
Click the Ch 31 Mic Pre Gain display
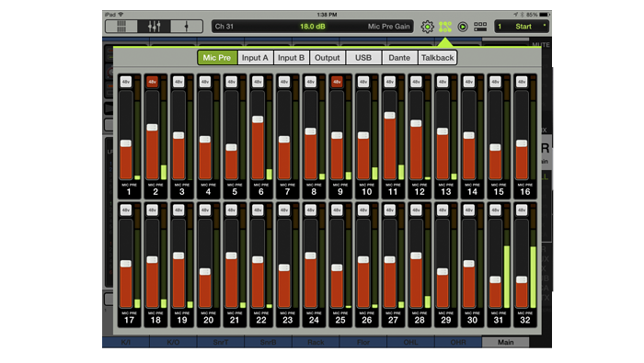click(x=313, y=27)
